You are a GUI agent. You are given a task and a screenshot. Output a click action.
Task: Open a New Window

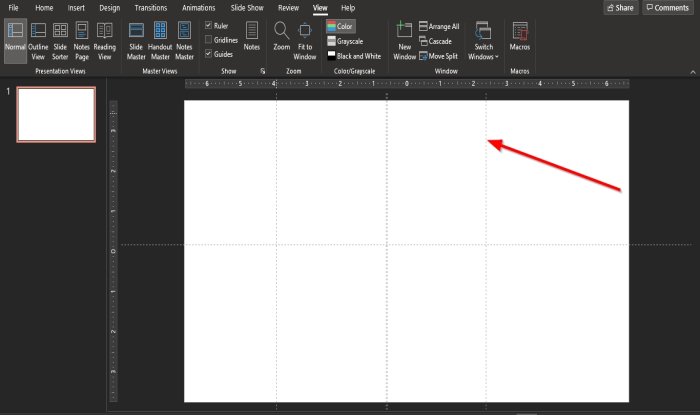[x=404, y=41]
